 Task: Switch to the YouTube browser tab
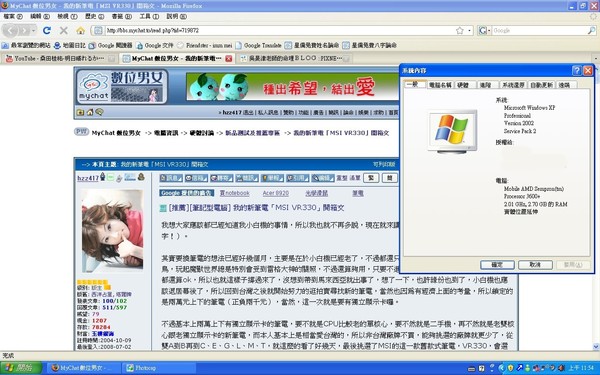click(60, 58)
